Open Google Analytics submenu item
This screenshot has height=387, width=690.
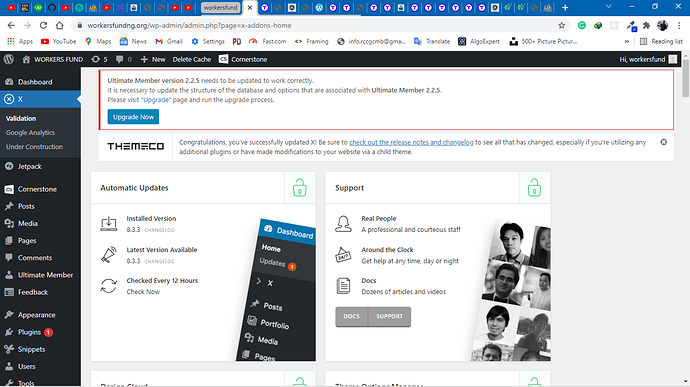tap(30, 132)
